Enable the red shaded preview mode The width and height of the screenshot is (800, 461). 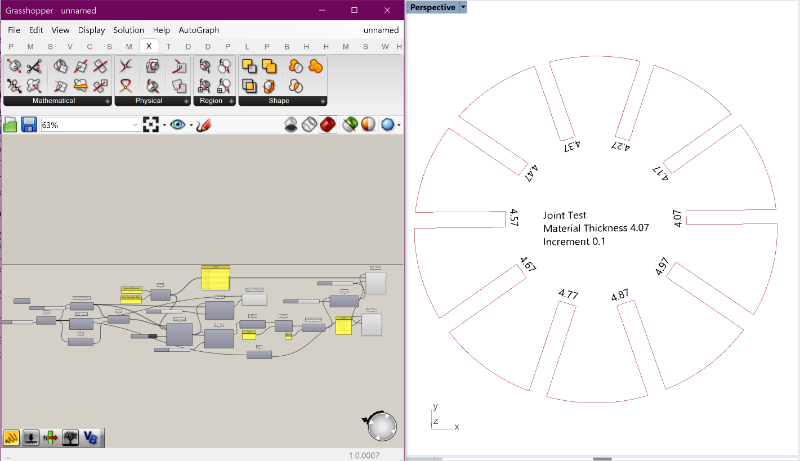pyautogui.click(x=328, y=124)
